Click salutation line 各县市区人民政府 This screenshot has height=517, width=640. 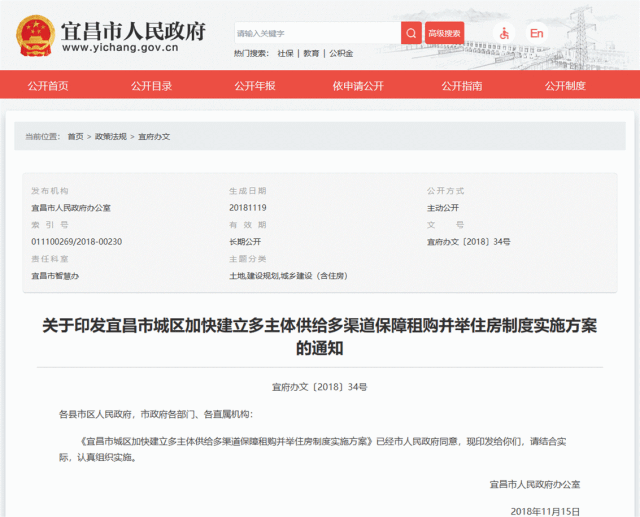pos(156,415)
